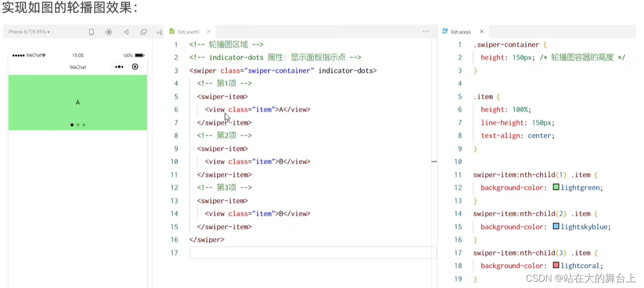644x288 pixels.
Task: Click the 第2项 comment line
Action: tap(224, 135)
